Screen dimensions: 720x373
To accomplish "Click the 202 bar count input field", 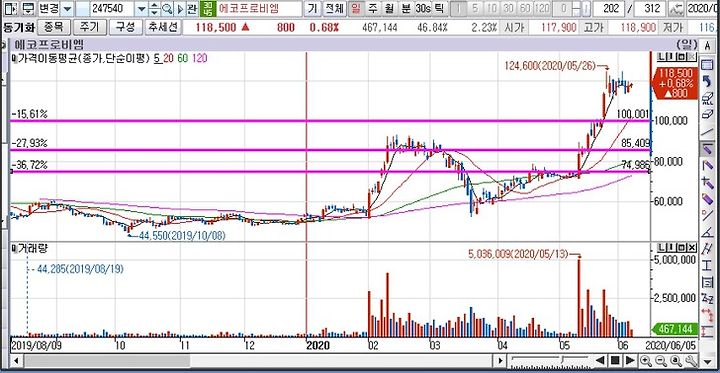I will [x=609, y=8].
